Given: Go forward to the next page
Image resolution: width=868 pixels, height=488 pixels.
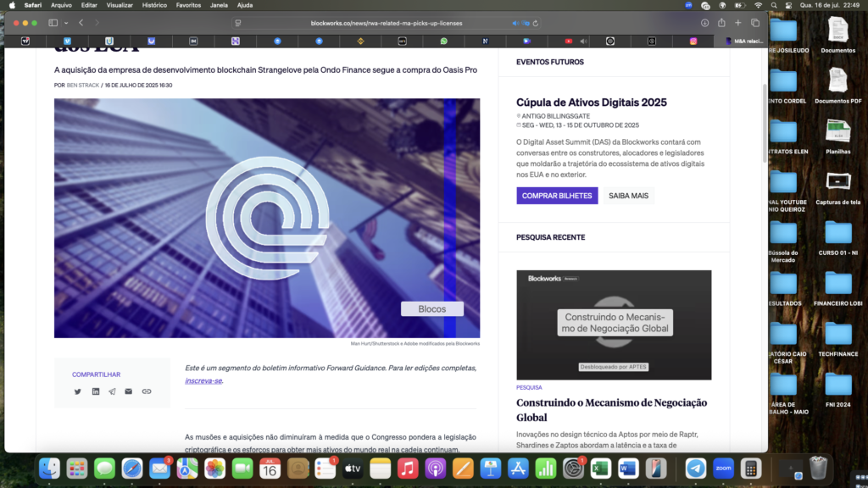Looking at the screenshot, I should tap(97, 23).
